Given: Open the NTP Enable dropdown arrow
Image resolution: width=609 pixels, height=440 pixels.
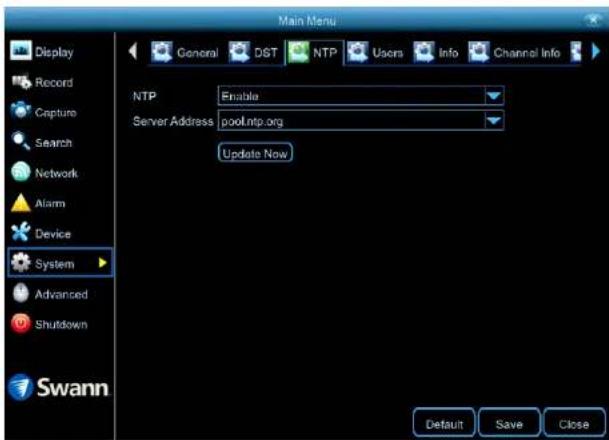Looking at the screenshot, I should 494,96.
